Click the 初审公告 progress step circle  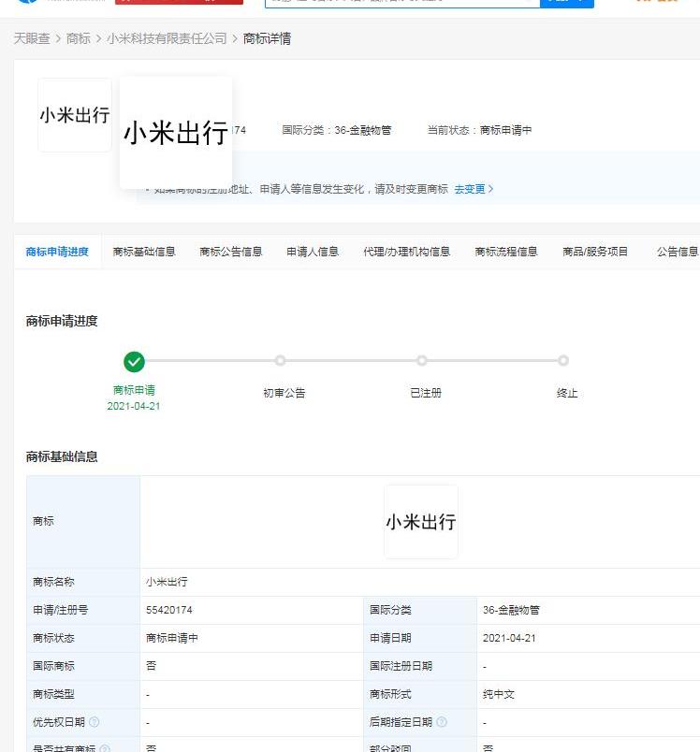click(x=280, y=361)
